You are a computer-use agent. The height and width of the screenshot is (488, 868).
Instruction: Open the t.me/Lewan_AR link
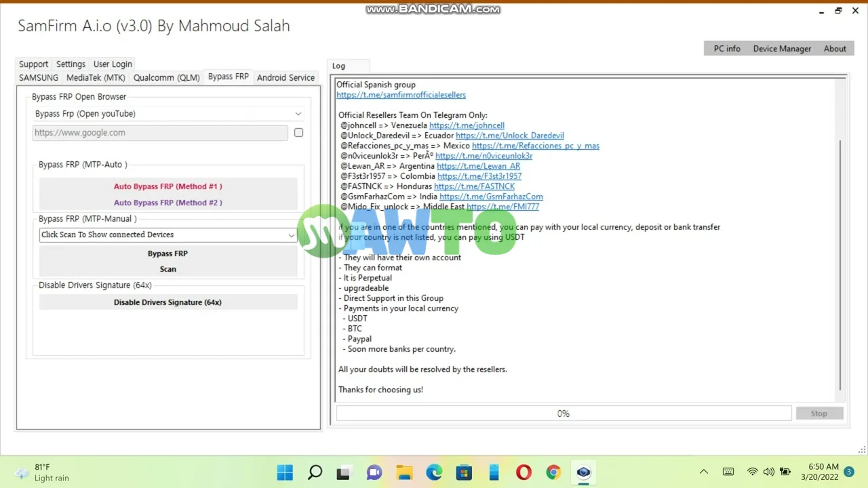[478, 166]
